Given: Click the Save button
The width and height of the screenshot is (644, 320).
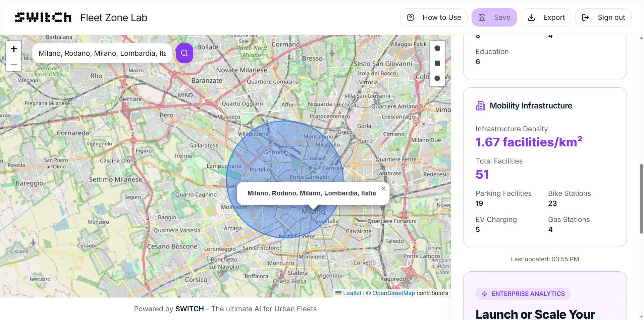Looking at the screenshot, I should pos(494,17).
